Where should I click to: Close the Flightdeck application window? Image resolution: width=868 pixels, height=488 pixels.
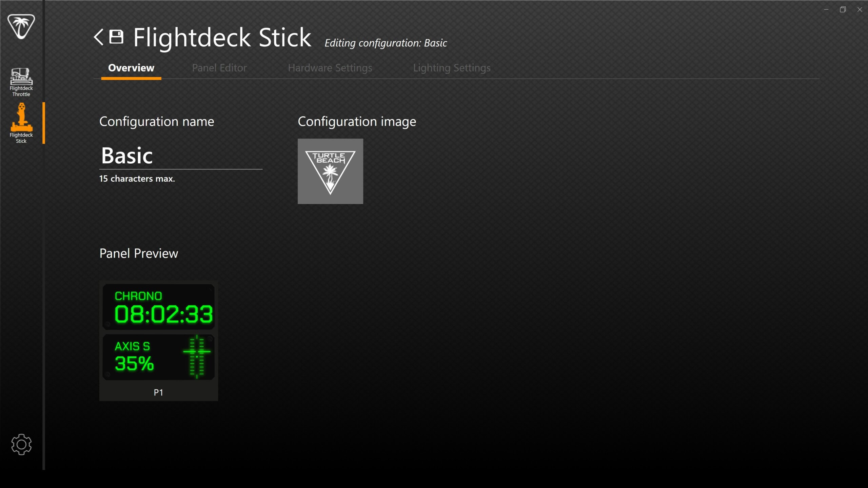pos(860,9)
